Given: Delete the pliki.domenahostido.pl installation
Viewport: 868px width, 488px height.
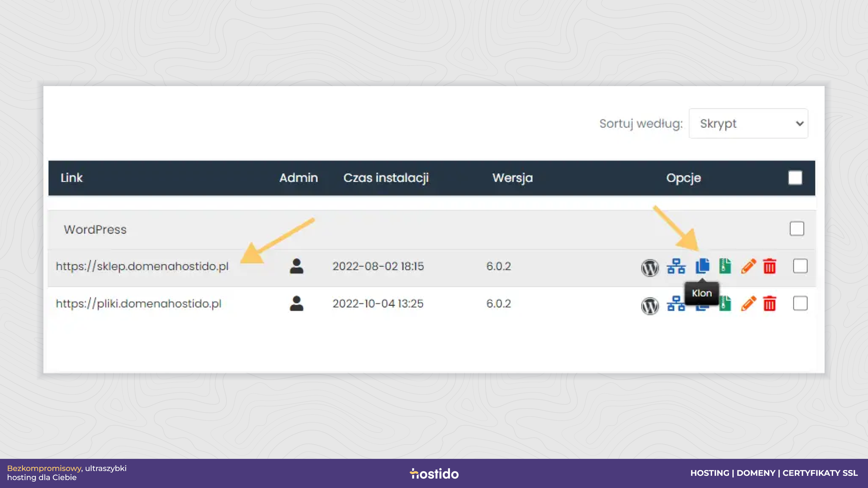Looking at the screenshot, I should click(769, 304).
